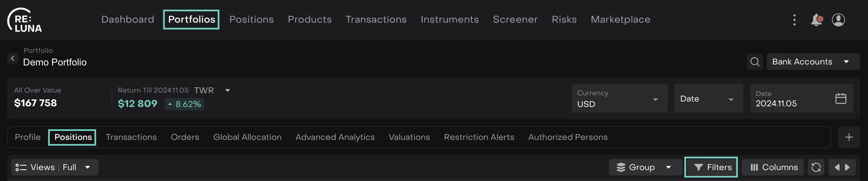Image resolution: width=868 pixels, height=181 pixels.
Task: Go back using the left chevron
Action: tap(13, 58)
